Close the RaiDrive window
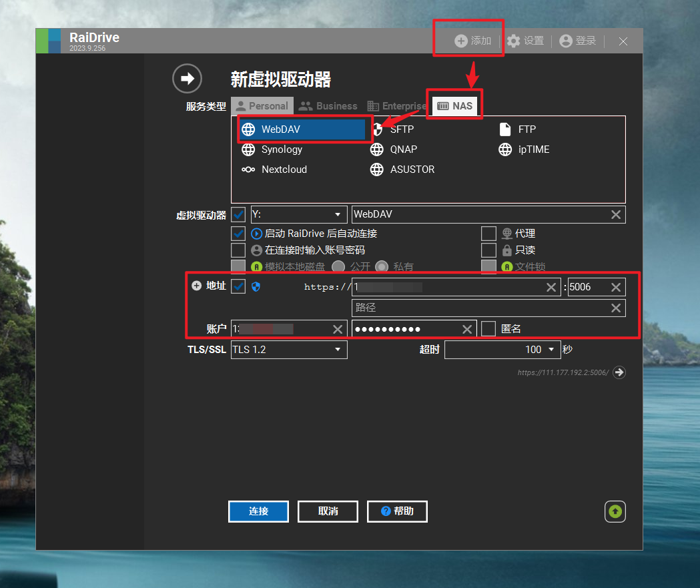Screen dimensions: 700x588 click(x=623, y=41)
